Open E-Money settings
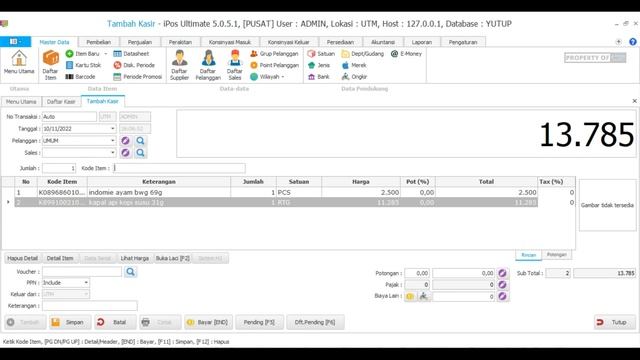The image size is (640, 360). [x=406, y=53]
